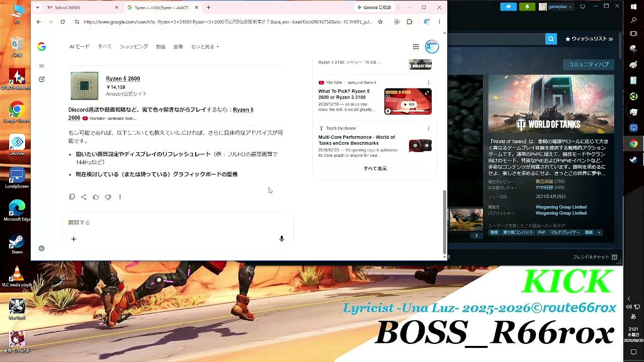Open more options below the AI answer
Image resolution: width=644 pixels, height=362 pixels.
coord(120,197)
